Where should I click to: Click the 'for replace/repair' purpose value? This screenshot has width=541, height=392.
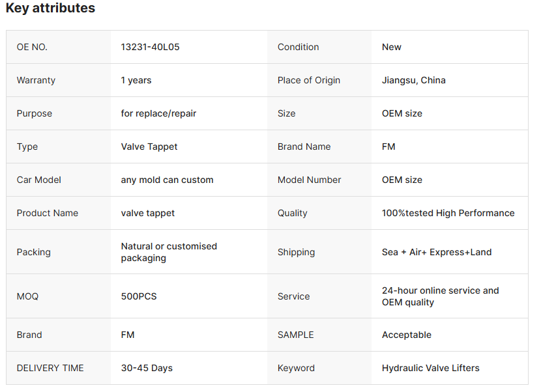[x=158, y=113]
